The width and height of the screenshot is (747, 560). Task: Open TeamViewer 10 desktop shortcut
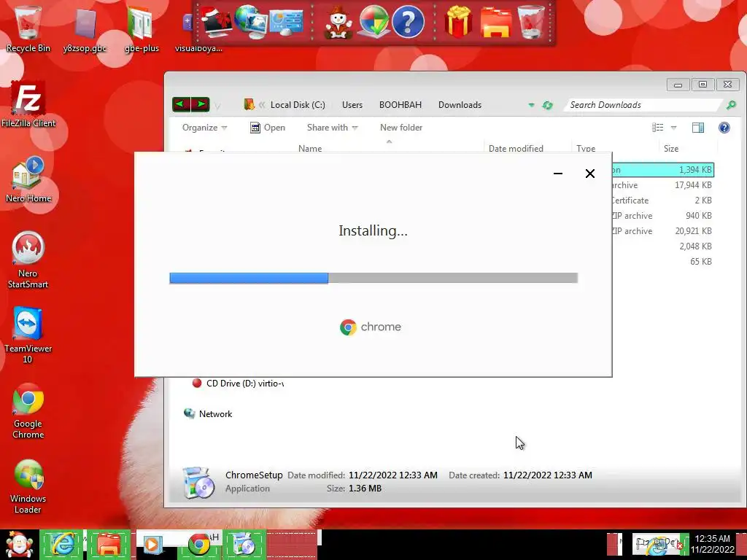point(28,335)
